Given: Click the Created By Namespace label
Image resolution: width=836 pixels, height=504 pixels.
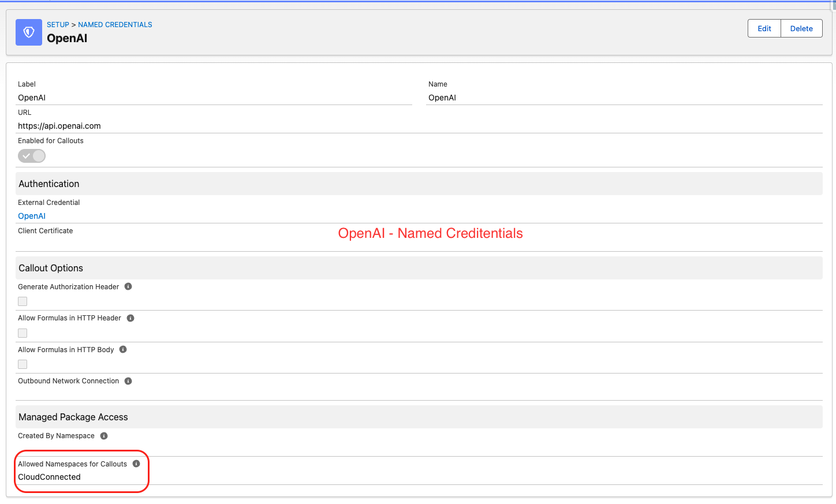Looking at the screenshot, I should tap(56, 436).
